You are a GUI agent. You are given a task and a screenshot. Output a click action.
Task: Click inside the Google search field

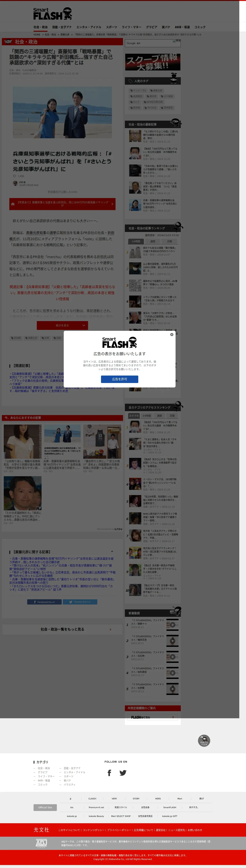click(x=153, y=43)
